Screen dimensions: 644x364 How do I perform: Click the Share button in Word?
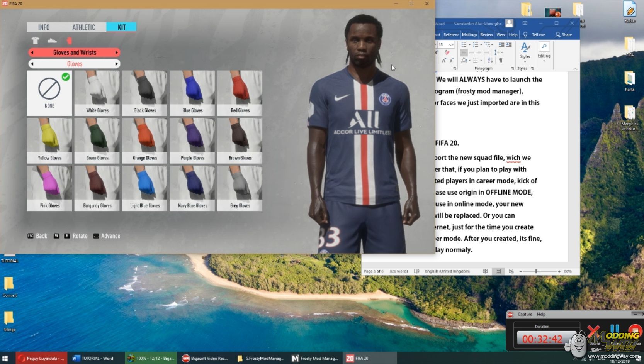pyautogui.click(x=564, y=35)
